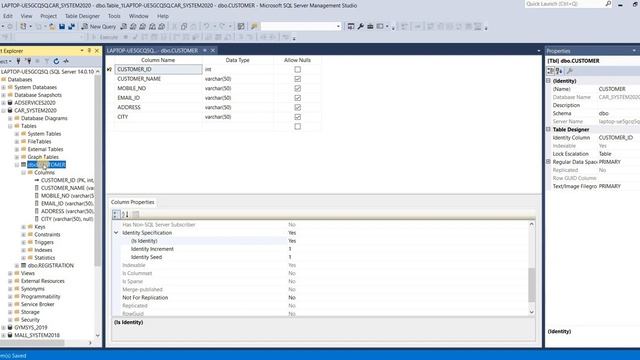Collapse CAR_SYSTEM2020 database node

click(x=3, y=111)
